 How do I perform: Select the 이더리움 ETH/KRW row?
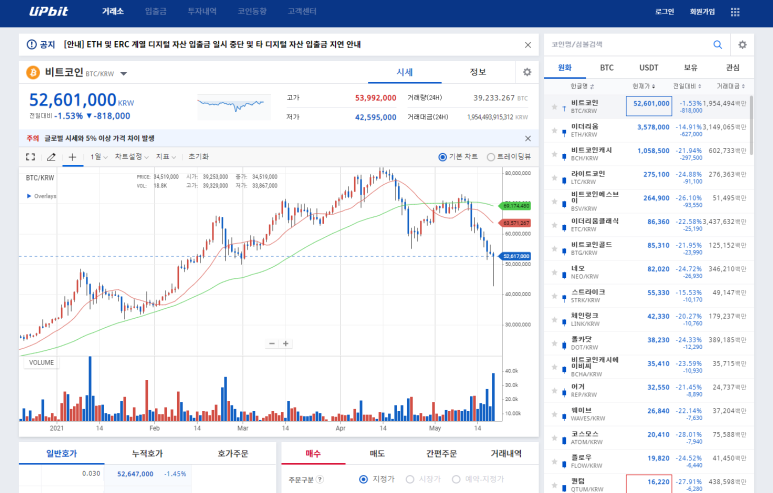pos(649,131)
